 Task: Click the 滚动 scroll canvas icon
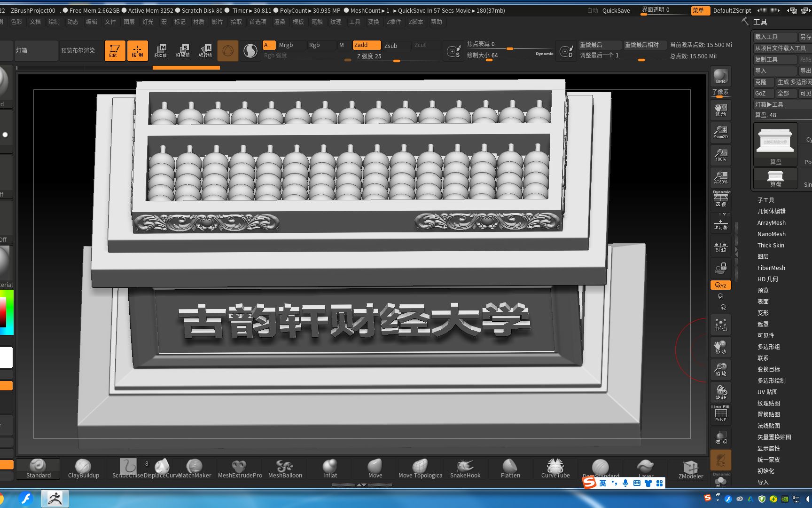click(720, 110)
